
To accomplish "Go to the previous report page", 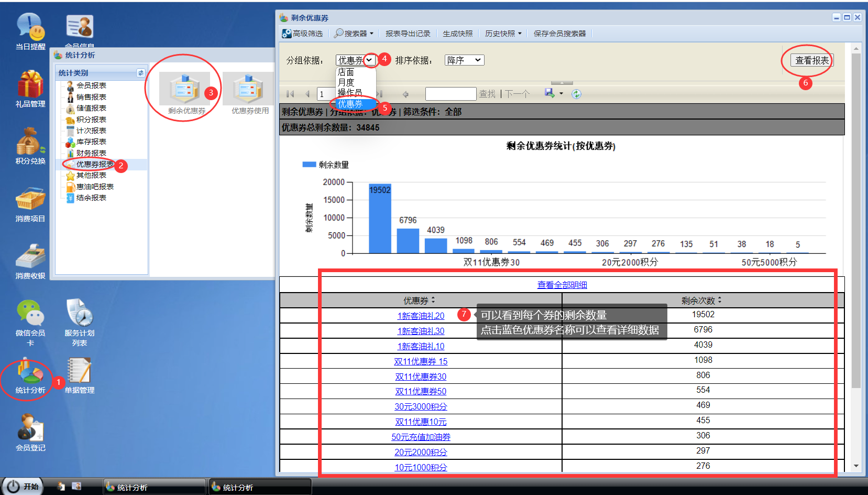I will tap(307, 94).
